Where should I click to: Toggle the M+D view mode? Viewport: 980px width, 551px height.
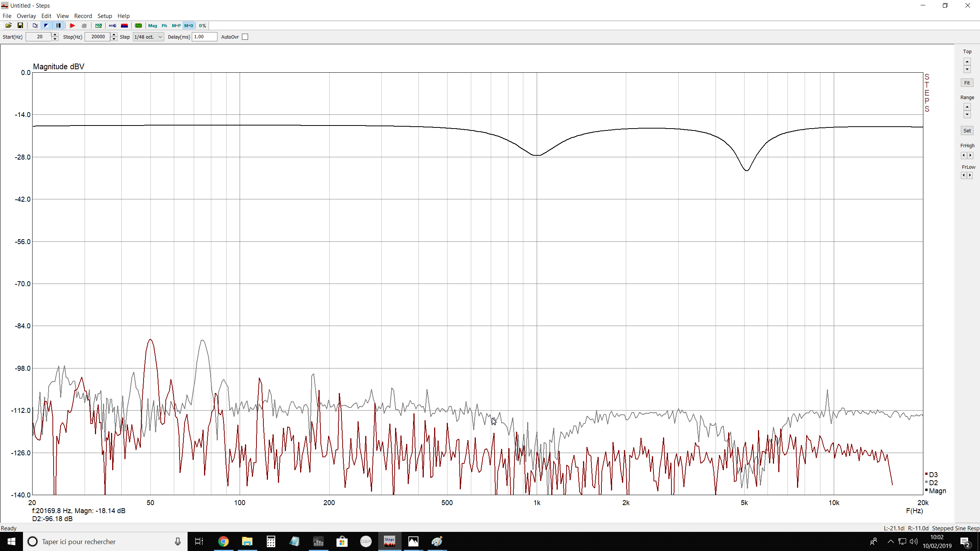point(189,26)
